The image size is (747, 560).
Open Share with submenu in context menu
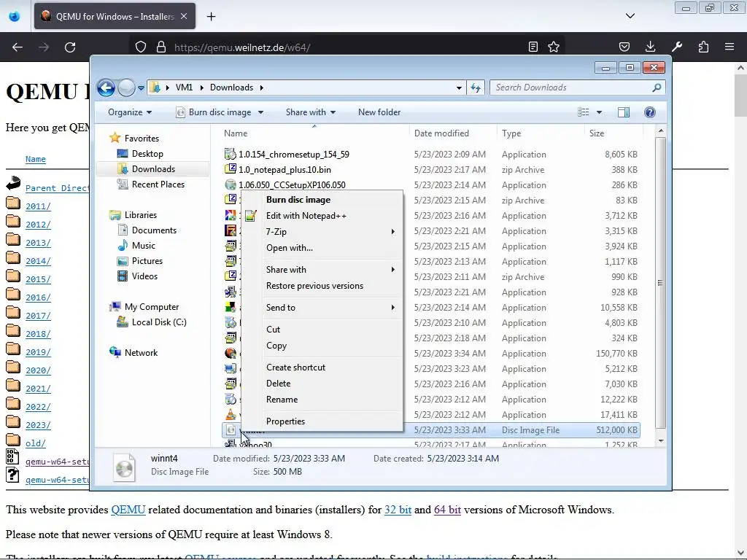322,270
